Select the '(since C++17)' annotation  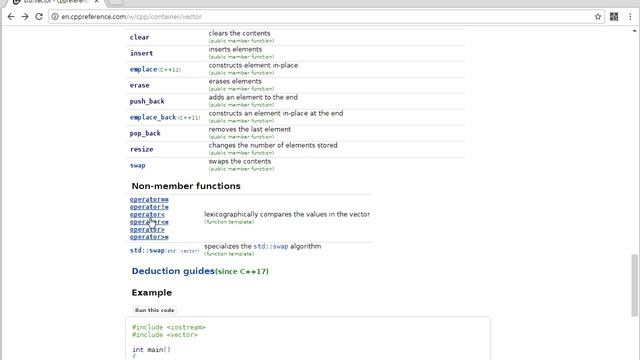pos(242,271)
